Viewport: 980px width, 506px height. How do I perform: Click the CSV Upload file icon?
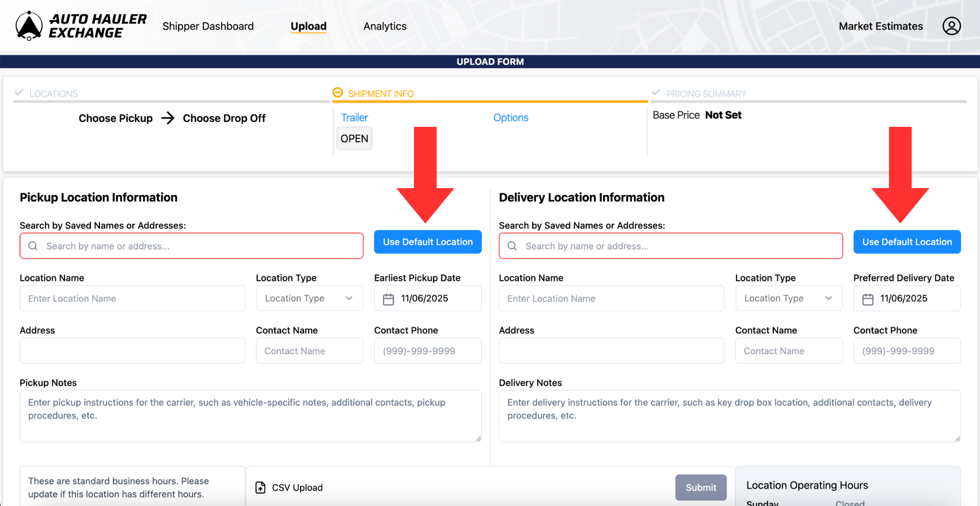(x=260, y=487)
